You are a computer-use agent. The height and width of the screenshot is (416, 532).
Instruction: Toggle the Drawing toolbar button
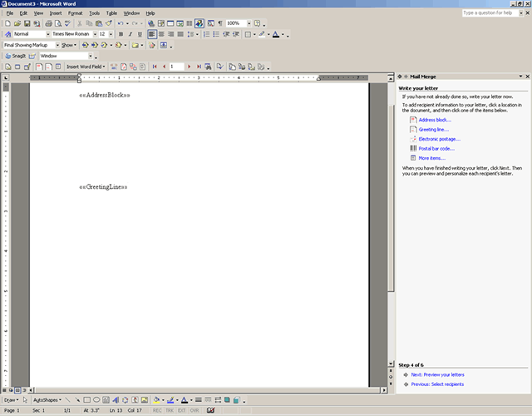click(199, 23)
